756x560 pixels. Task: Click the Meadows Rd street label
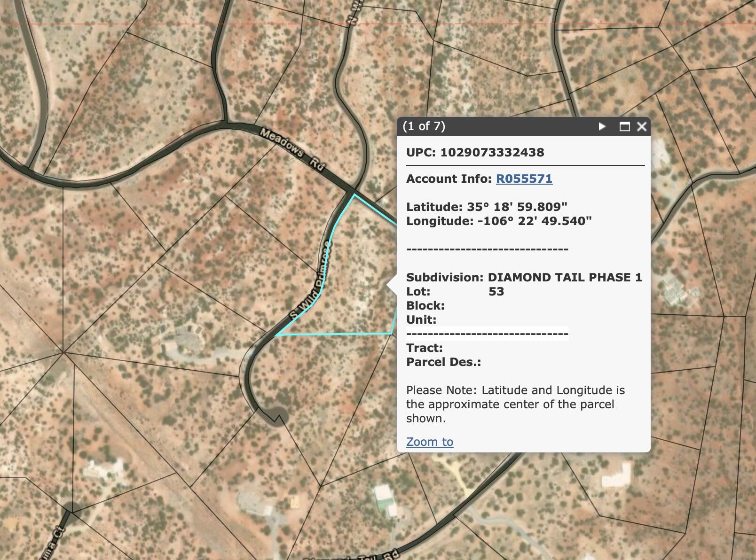292,149
